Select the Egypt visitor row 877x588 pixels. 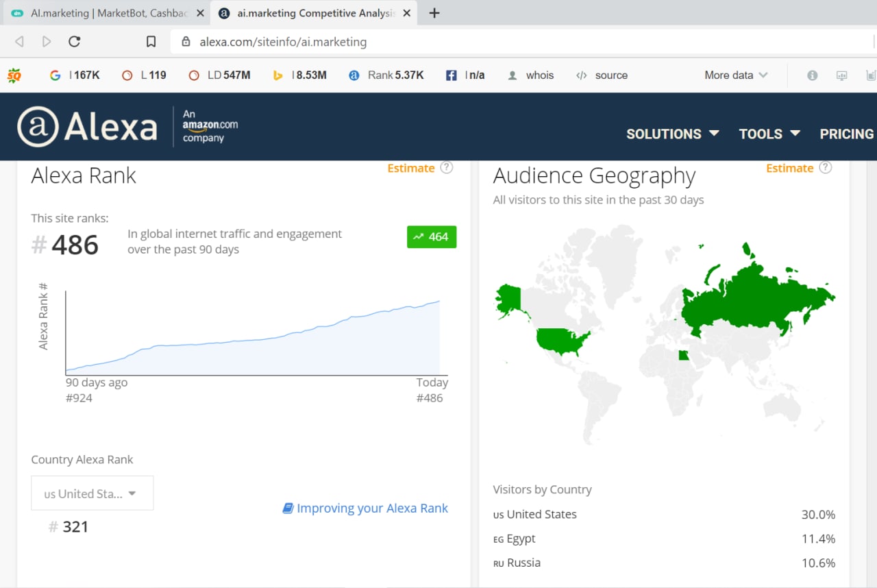tap(664, 539)
